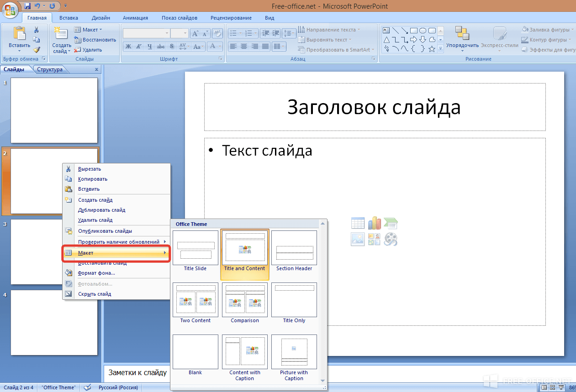Image resolution: width=576 pixels, height=392 pixels.
Task: Pick the text box shape
Action: tap(386, 31)
